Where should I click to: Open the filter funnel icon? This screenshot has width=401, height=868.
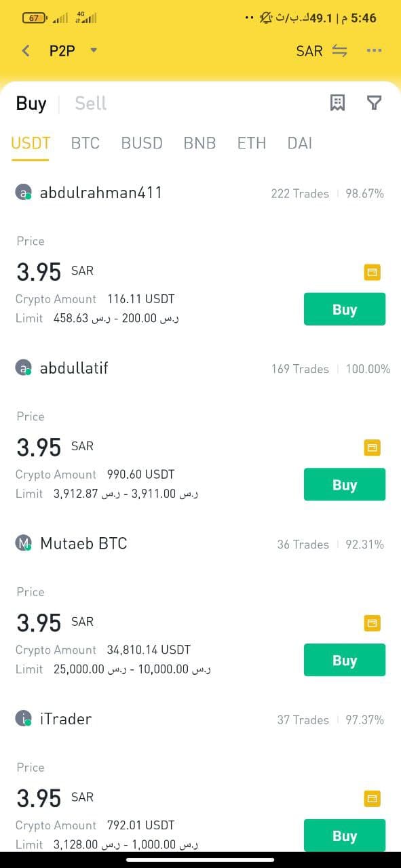point(374,102)
